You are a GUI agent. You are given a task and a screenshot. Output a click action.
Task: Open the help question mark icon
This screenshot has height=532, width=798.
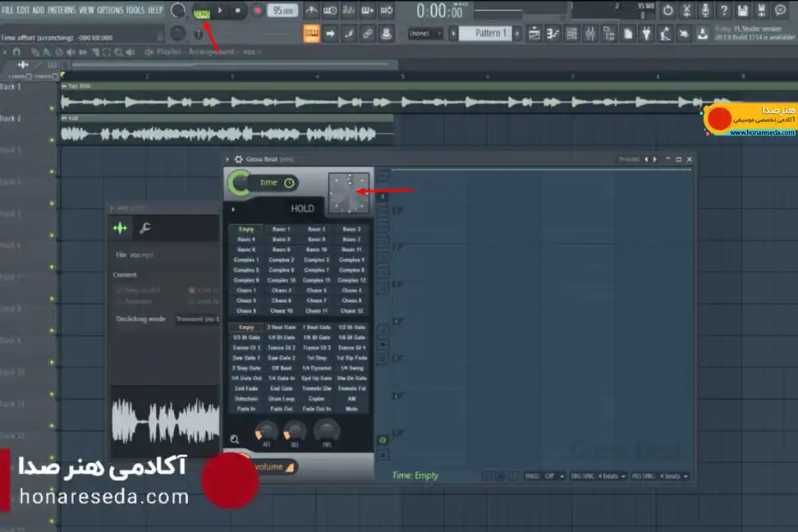click(723, 10)
